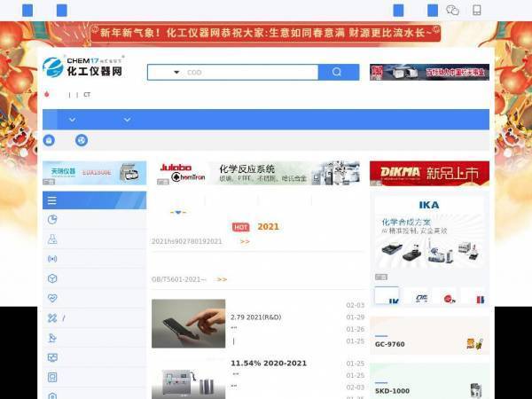Click the COD search input field

[251, 73]
